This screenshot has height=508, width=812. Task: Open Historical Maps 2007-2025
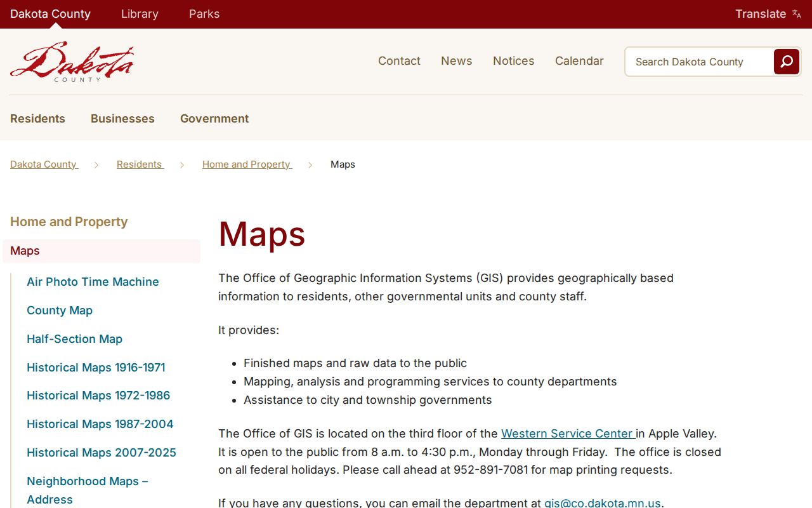pos(101,453)
